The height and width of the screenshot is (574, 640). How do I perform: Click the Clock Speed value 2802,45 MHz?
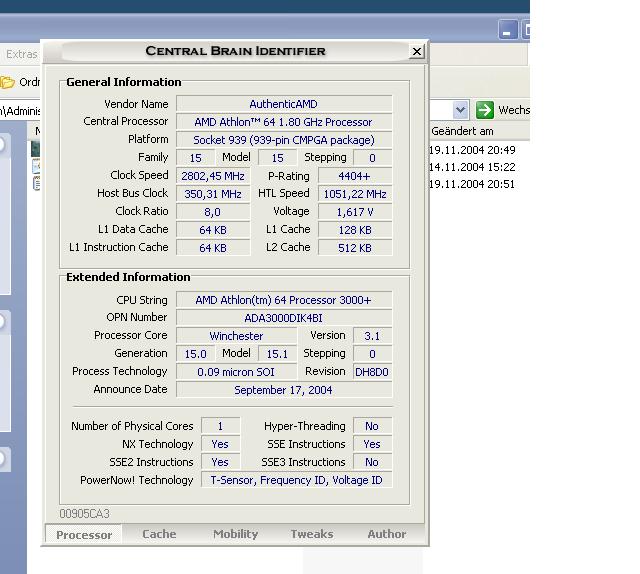[x=213, y=176]
